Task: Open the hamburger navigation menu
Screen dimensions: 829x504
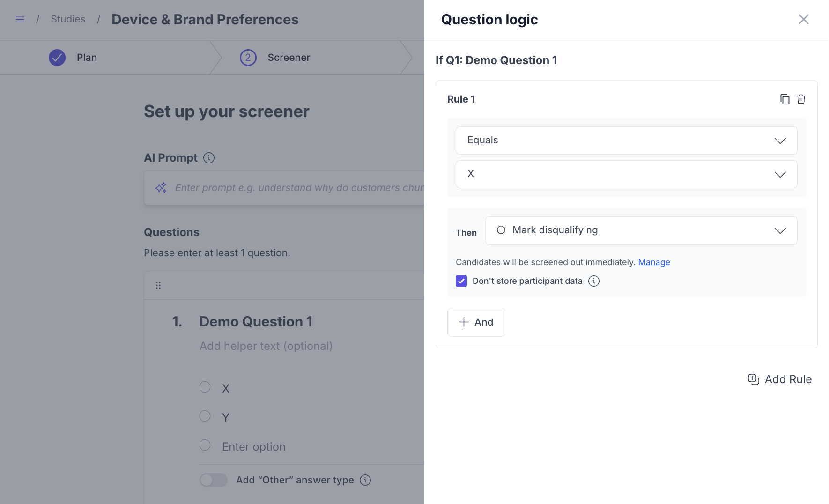Action: [x=20, y=19]
